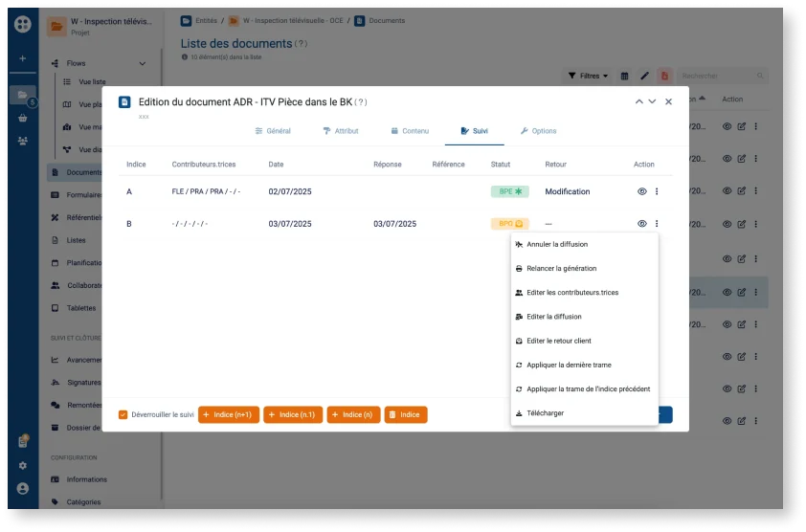Choose Editer le retour client
Image resolution: width=806 pixels, height=532 pixels.
(x=585, y=342)
